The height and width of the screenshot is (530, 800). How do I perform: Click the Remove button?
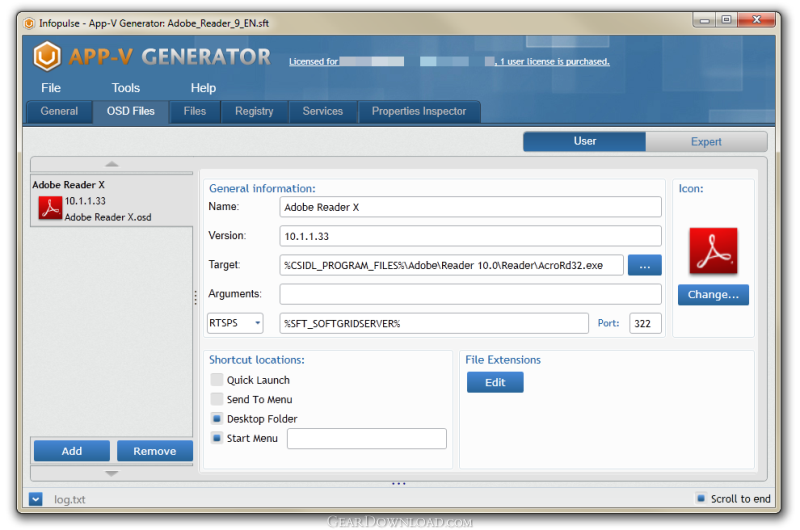(155, 451)
